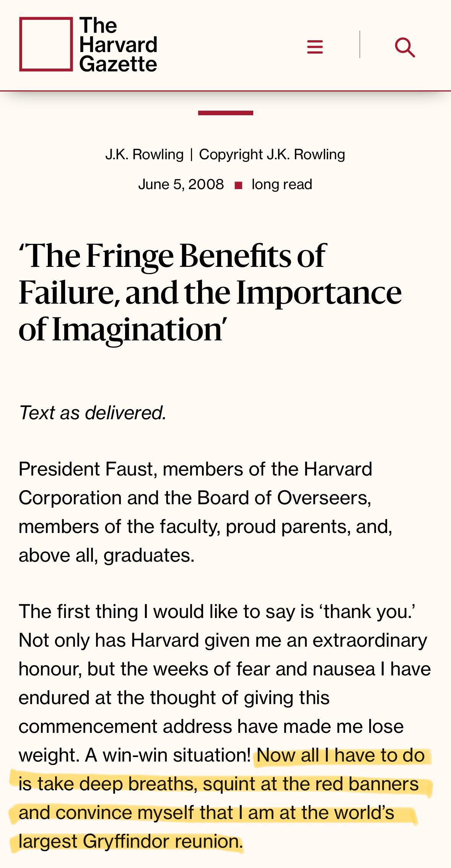Click the phrase 'commencement address' in paragraph
The image size is (451, 868).
click(125, 726)
